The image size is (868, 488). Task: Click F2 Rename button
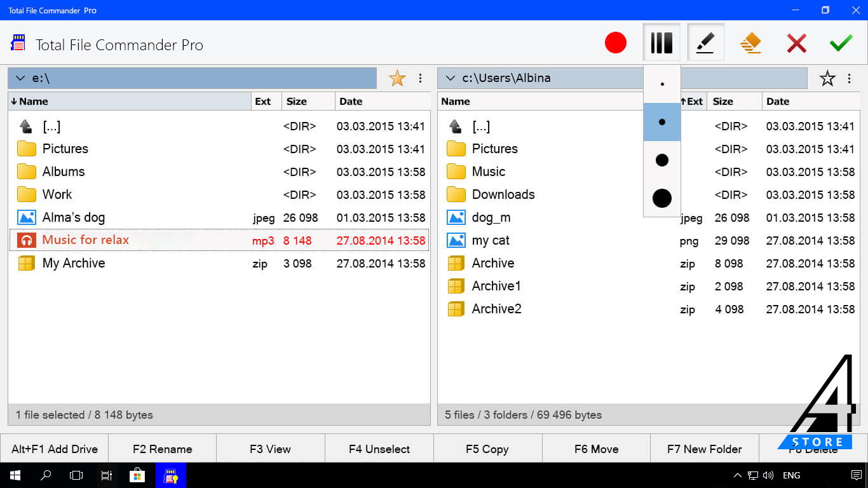(163, 449)
